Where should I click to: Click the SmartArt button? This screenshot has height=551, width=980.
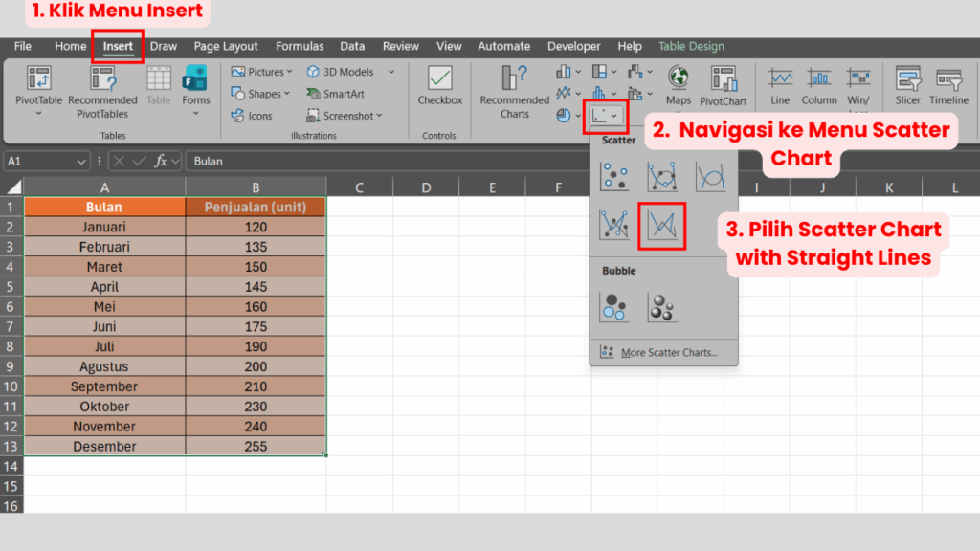tap(337, 94)
